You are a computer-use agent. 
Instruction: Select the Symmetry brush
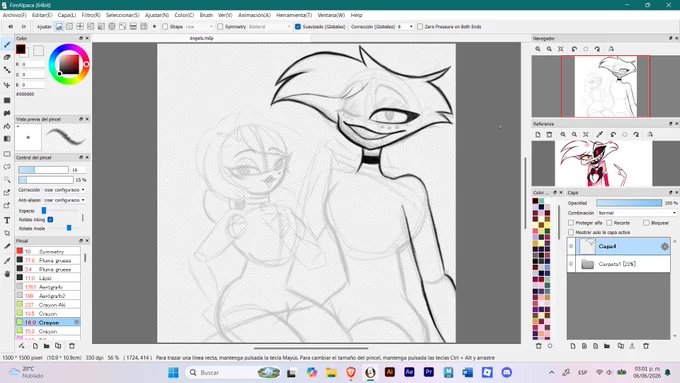coord(48,252)
